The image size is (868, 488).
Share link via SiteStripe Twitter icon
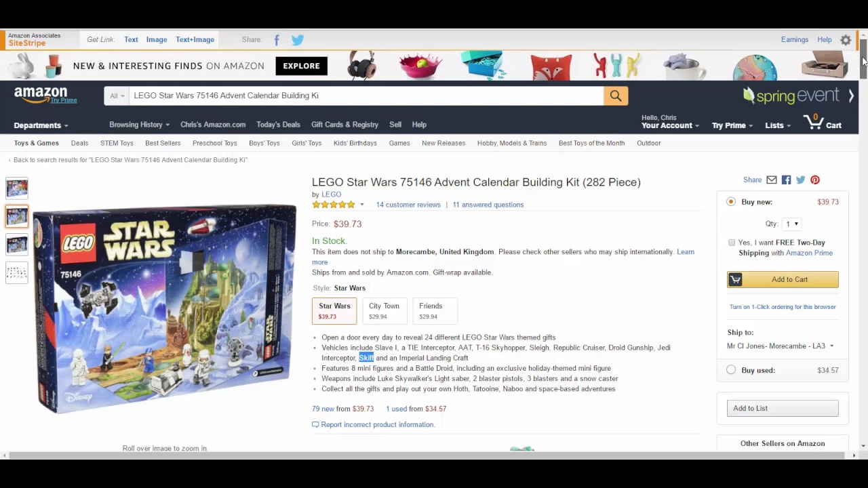pos(298,40)
